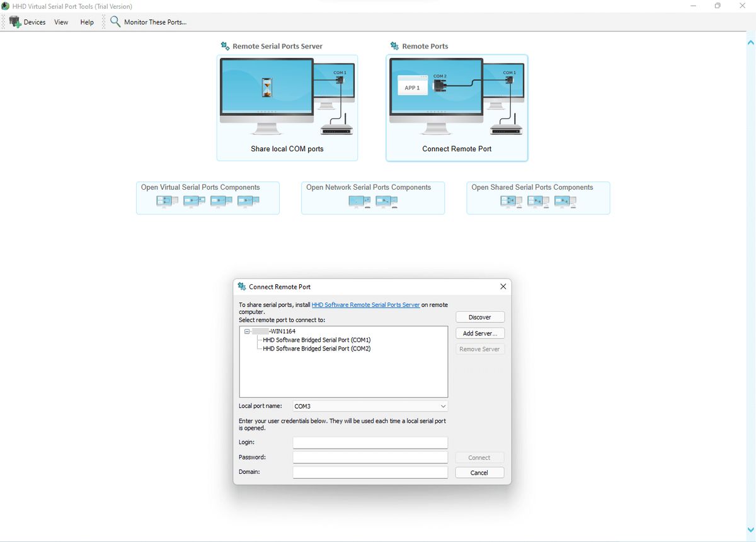
Task: Click a port icon under Open Network Serial Ports Components
Action: pos(358,202)
